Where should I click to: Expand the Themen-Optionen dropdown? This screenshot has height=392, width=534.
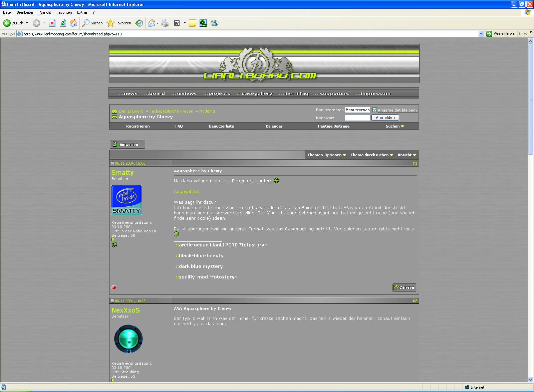326,155
